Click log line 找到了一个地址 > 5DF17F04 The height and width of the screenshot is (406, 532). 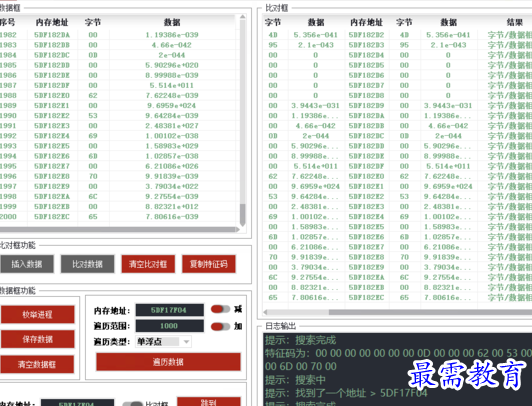[346, 393]
